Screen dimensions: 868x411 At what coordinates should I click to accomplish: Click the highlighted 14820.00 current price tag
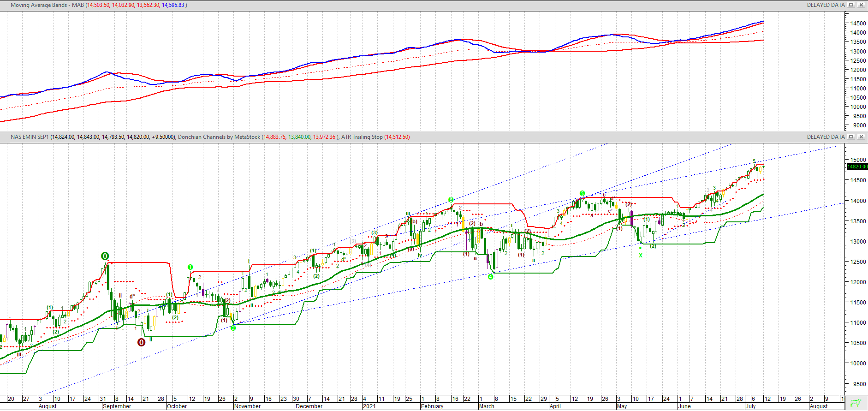click(857, 167)
